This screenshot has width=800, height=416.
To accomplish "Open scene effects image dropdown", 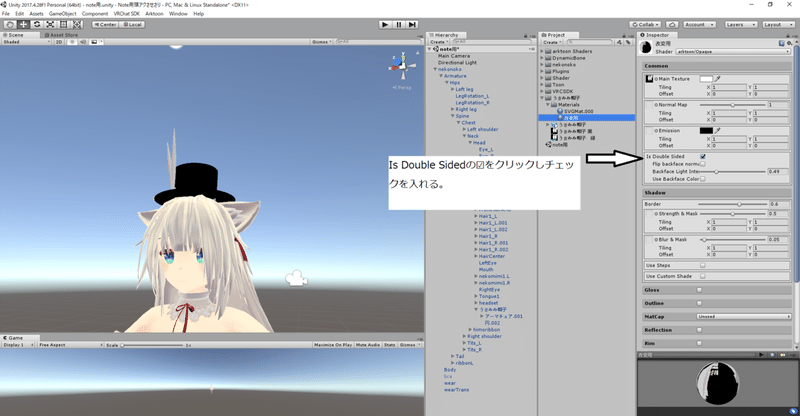I will [x=95, y=42].
